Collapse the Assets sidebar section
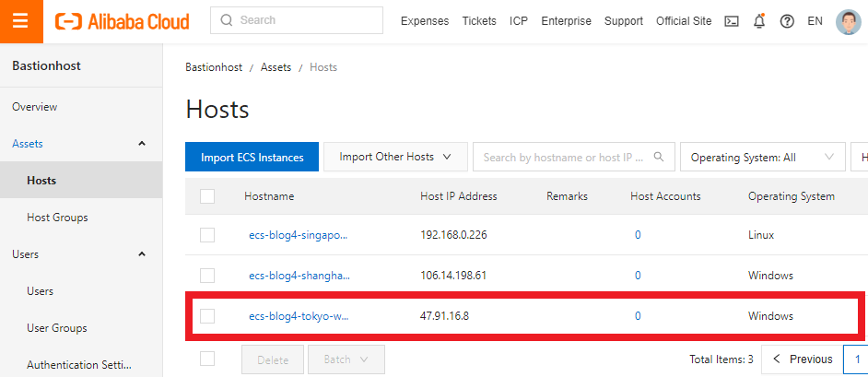The height and width of the screenshot is (377, 868). (142, 144)
